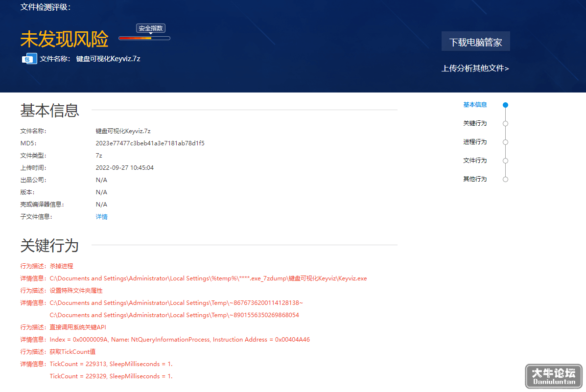
Task: Click the 大牛论坛 Daniuluntan watermark logo
Action: pos(554,376)
